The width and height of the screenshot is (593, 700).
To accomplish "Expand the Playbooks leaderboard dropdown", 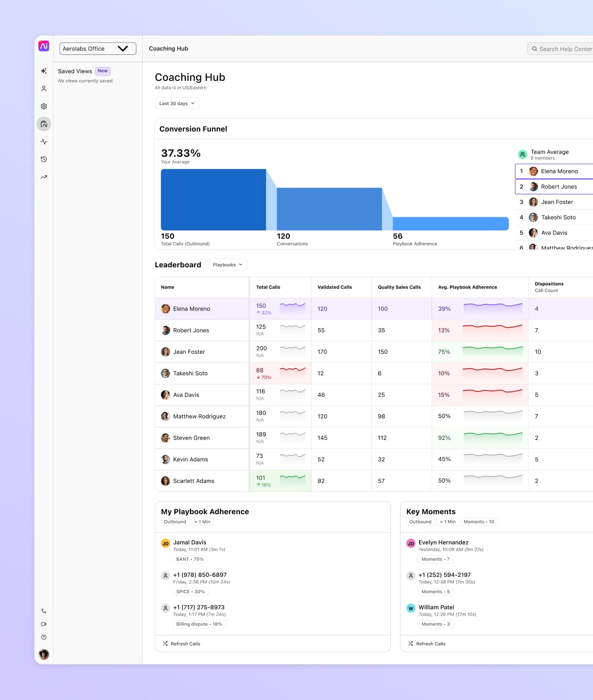I will tap(227, 265).
